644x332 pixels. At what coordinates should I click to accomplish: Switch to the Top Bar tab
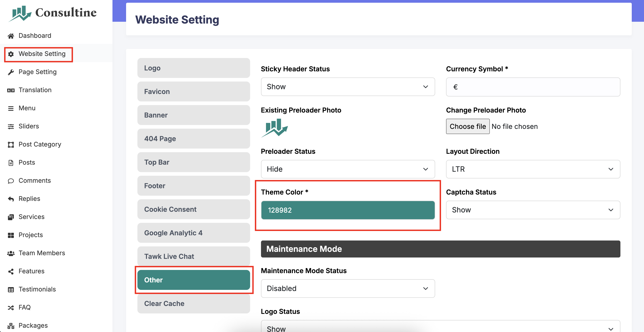click(x=193, y=162)
